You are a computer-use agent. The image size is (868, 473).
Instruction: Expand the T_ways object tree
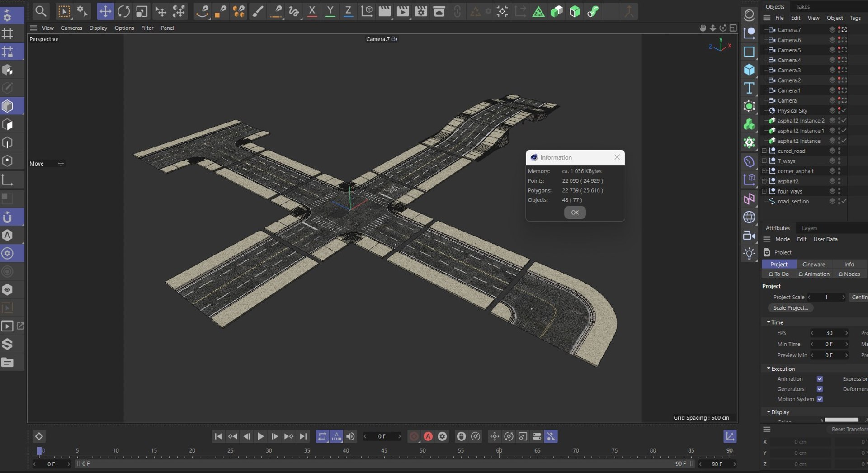764,161
